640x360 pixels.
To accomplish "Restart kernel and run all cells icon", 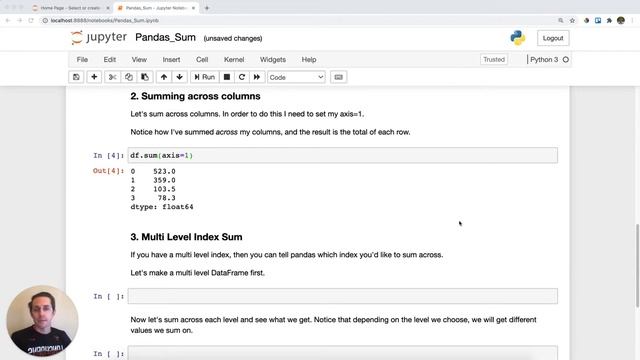I will pos(257,77).
